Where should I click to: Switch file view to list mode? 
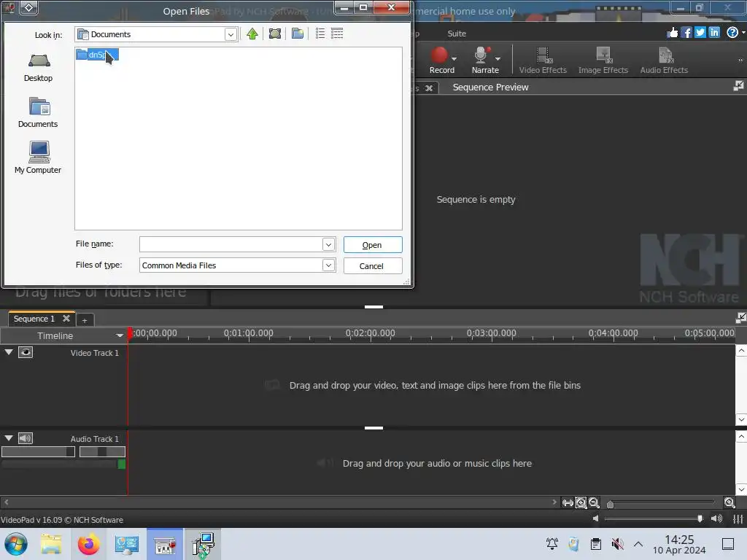click(320, 34)
